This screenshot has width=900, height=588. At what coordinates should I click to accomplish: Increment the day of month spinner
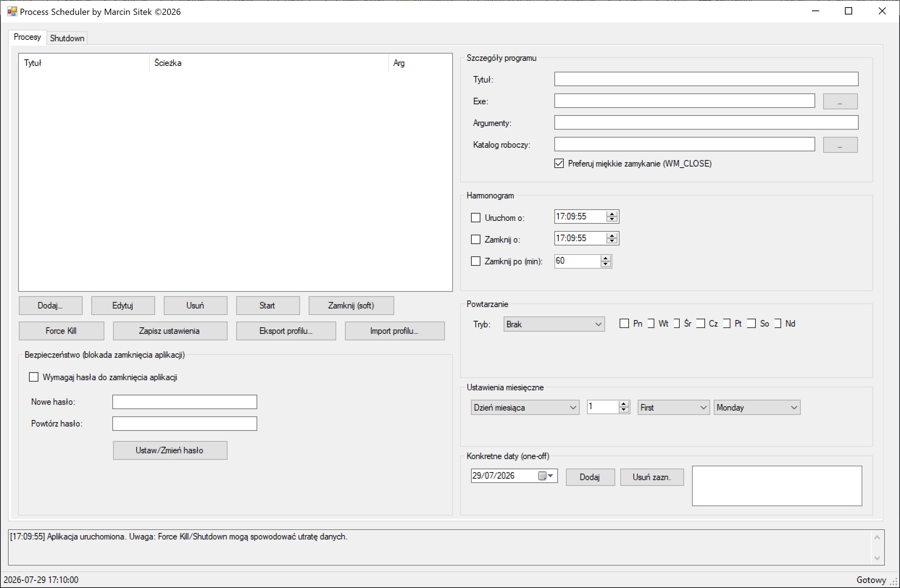[x=624, y=405]
